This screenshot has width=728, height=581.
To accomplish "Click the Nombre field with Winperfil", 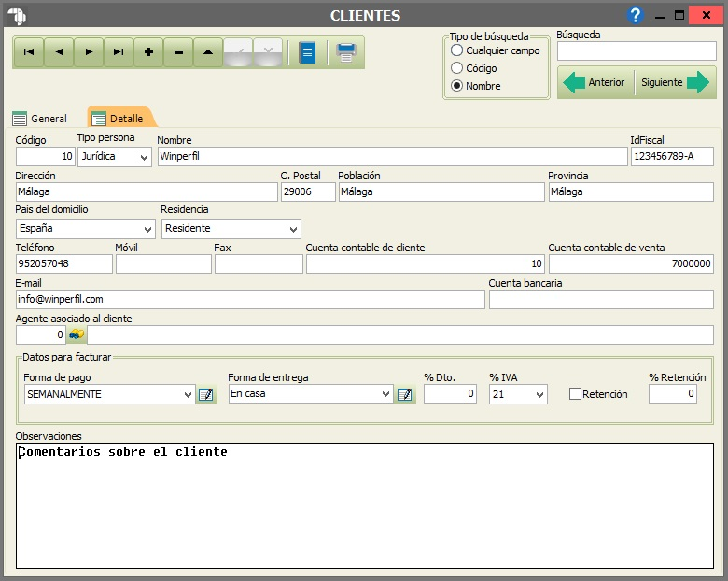I will click(392, 156).
